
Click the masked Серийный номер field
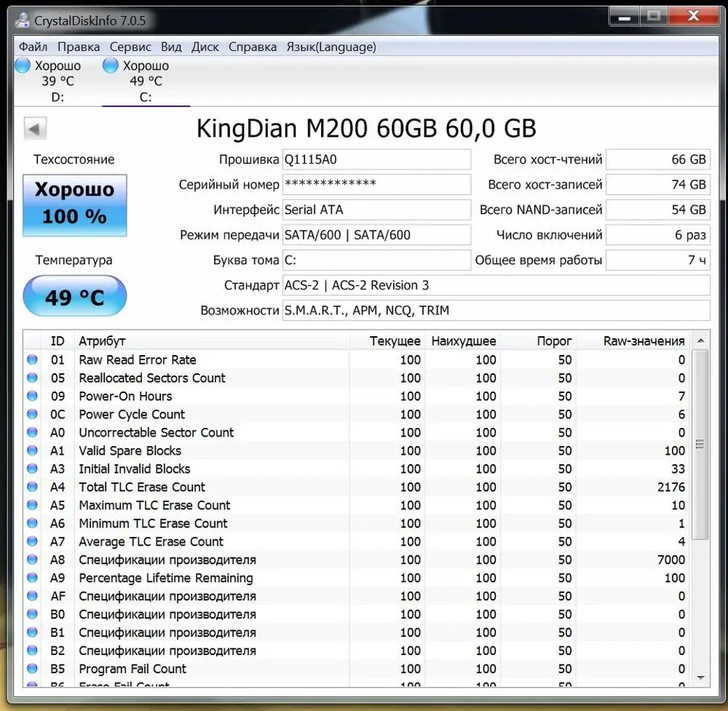pos(376,185)
